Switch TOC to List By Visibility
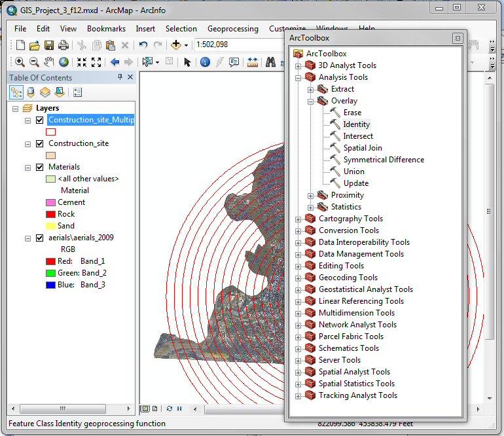The width and height of the screenshot is (504, 436). 45,92
